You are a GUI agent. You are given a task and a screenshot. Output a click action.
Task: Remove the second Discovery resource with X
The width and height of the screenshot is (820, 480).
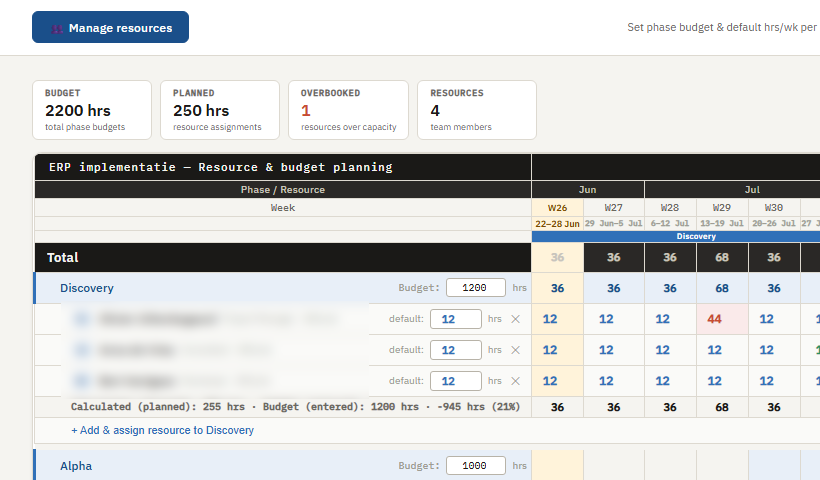point(515,350)
